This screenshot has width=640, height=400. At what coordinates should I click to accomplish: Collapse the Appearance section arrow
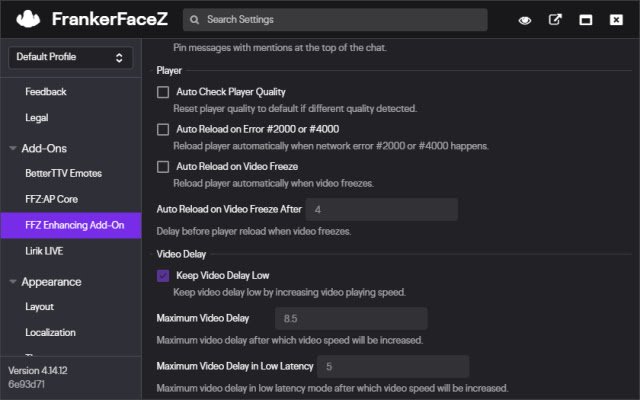pos(11,282)
